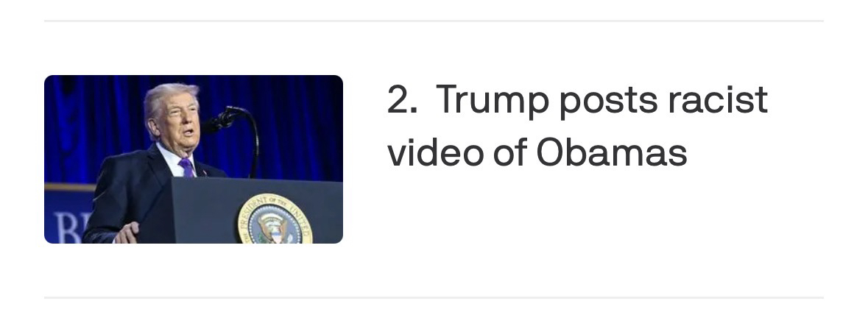Open the 'Trump posts racist video' headline
Image resolution: width=868 pixels, height=315 pixels.
click(x=577, y=127)
